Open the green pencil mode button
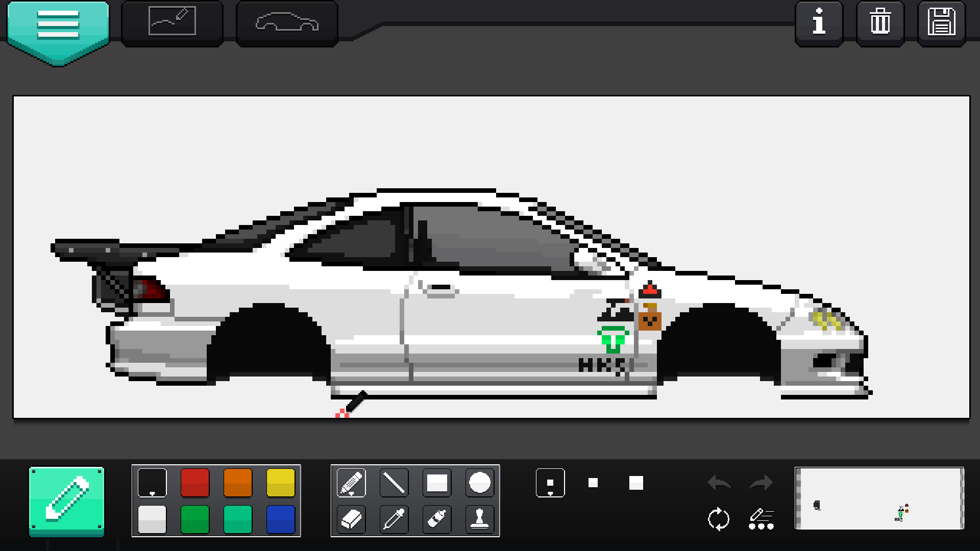980x551 pixels. coord(66,501)
